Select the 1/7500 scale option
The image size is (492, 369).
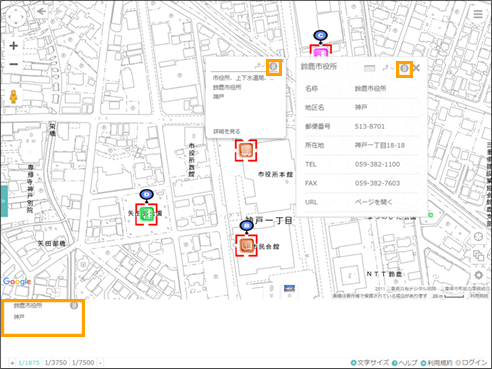[83, 362]
